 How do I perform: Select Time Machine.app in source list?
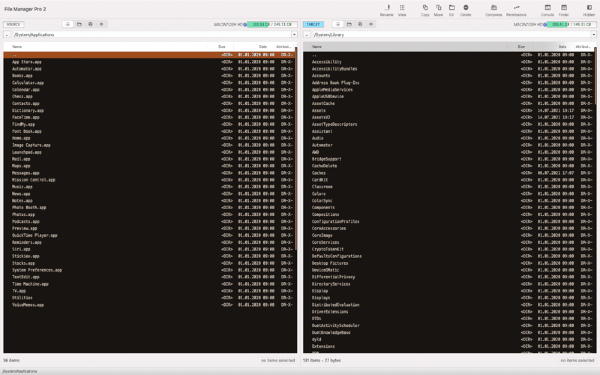pyautogui.click(x=149, y=284)
